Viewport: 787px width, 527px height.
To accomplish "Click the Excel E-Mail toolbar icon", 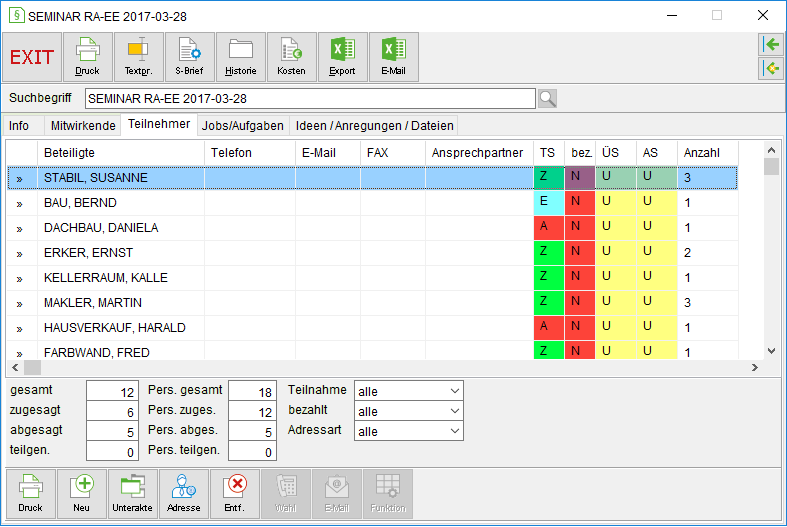I will [x=394, y=57].
